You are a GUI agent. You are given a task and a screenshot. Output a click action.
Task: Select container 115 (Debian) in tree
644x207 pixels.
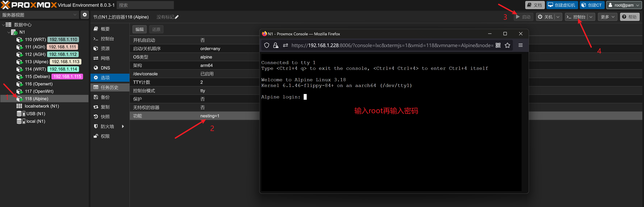[37, 77]
